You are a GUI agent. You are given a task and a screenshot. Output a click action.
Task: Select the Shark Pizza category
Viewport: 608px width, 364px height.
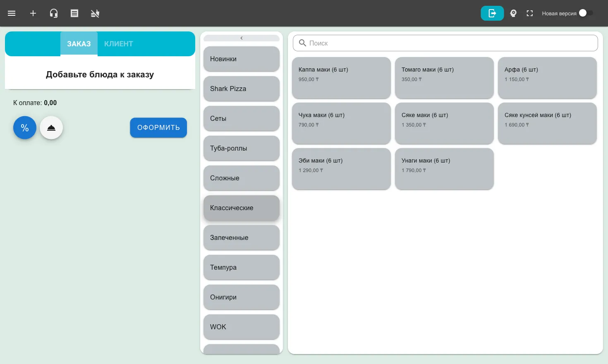[x=242, y=89]
